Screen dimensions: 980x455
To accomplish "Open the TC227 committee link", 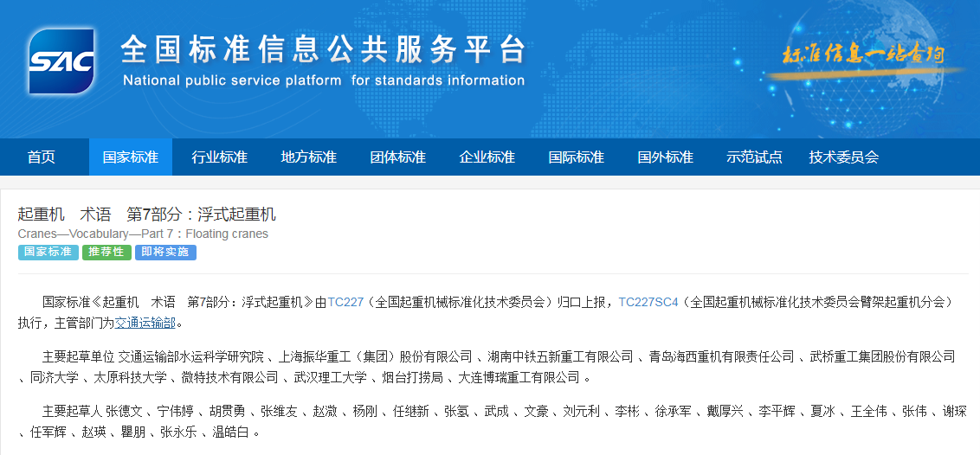I will [x=345, y=302].
